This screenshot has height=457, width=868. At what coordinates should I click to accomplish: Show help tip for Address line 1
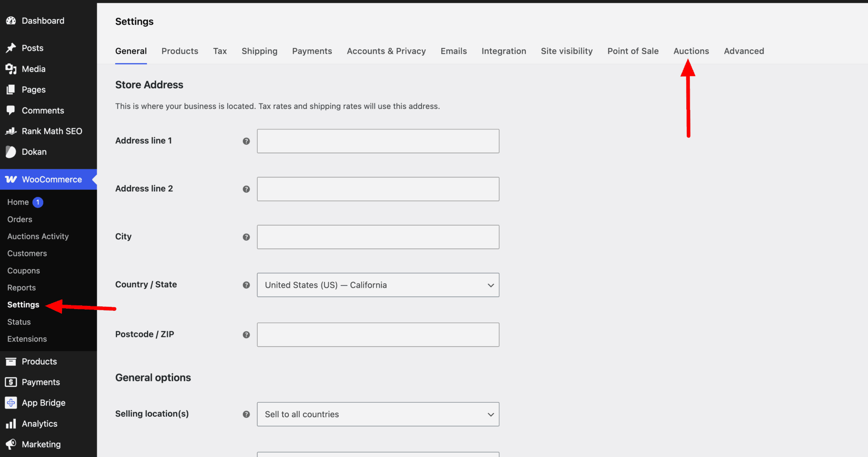tap(246, 141)
